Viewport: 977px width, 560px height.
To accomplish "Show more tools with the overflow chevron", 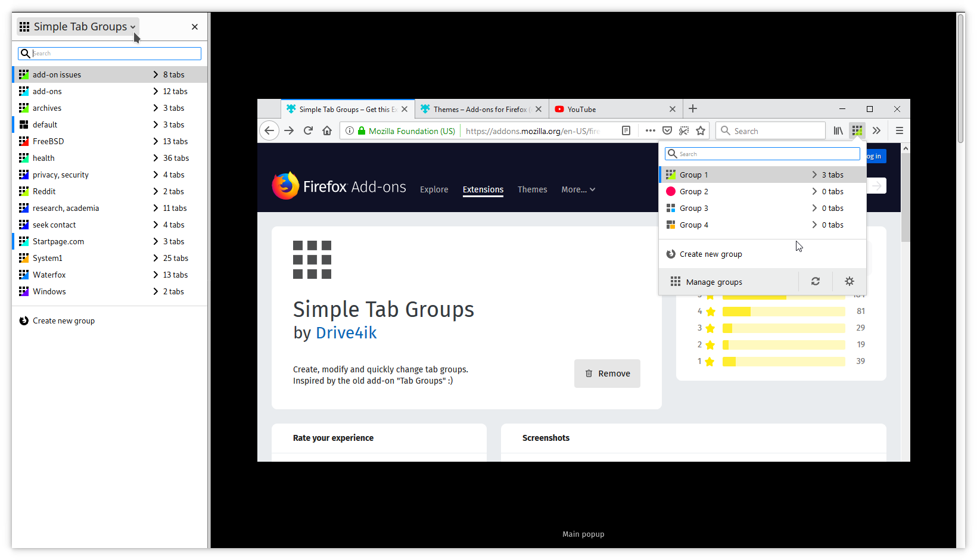I will tap(876, 130).
